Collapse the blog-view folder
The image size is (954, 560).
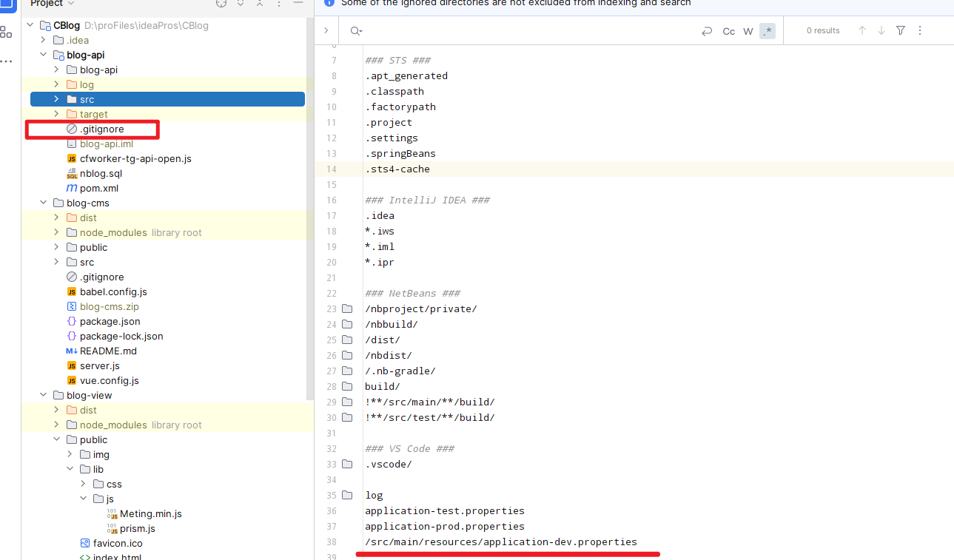[44, 395]
